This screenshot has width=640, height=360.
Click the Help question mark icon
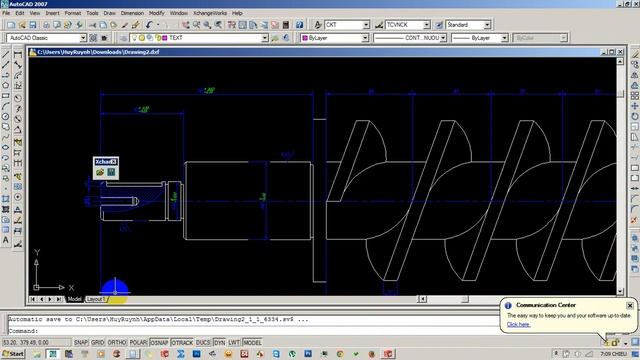click(300, 25)
